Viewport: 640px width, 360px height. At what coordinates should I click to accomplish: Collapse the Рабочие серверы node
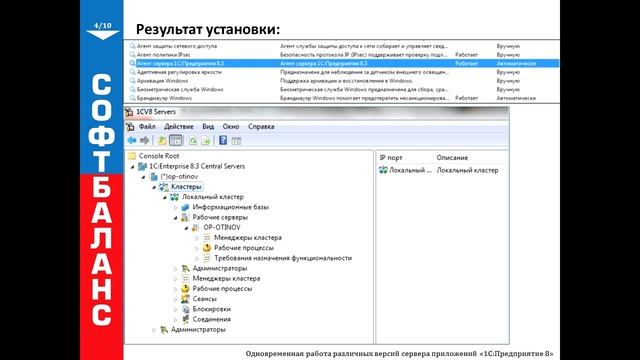pos(176,218)
